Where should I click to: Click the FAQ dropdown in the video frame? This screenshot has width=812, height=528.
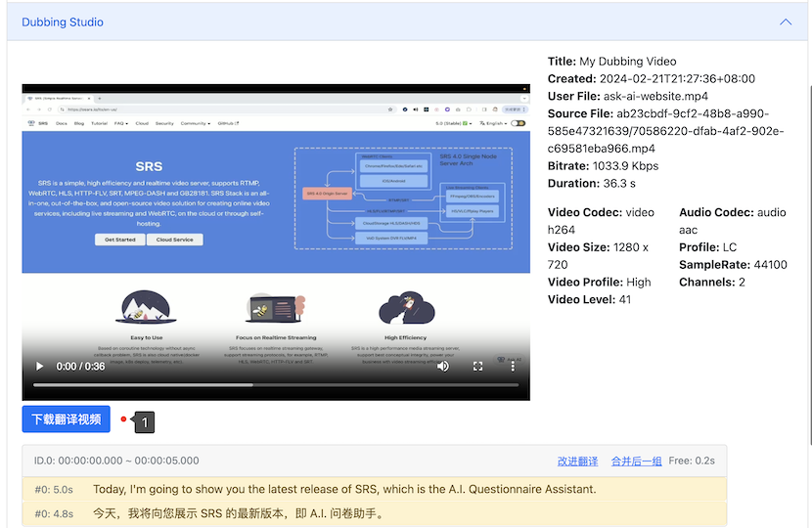(x=120, y=124)
